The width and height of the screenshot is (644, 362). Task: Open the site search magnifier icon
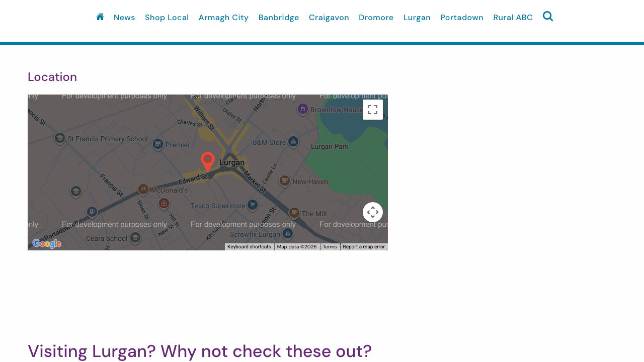pos(547,15)
